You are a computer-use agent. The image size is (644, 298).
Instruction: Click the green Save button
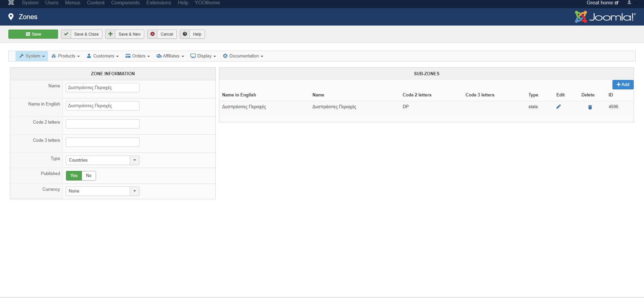click(x=33, y=34)
